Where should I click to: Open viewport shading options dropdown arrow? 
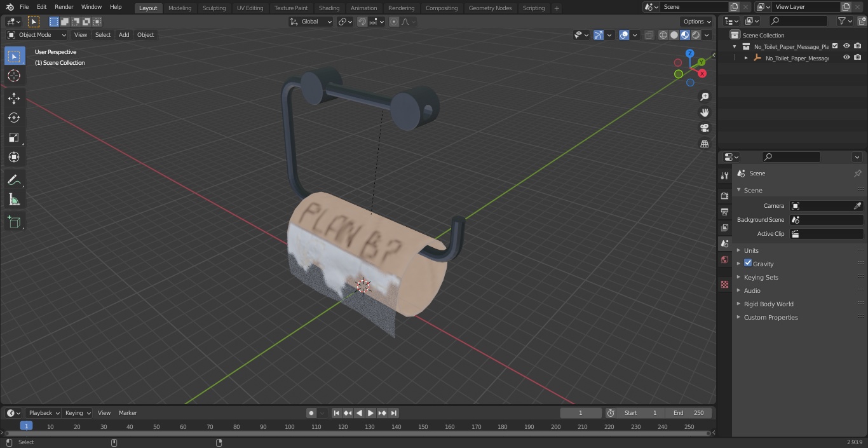point(707,35)
